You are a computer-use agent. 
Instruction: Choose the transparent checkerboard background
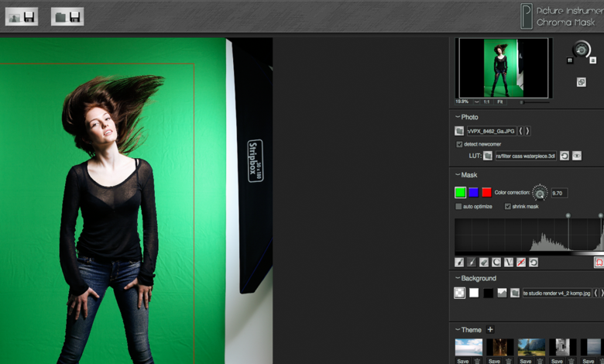point(459,294)
